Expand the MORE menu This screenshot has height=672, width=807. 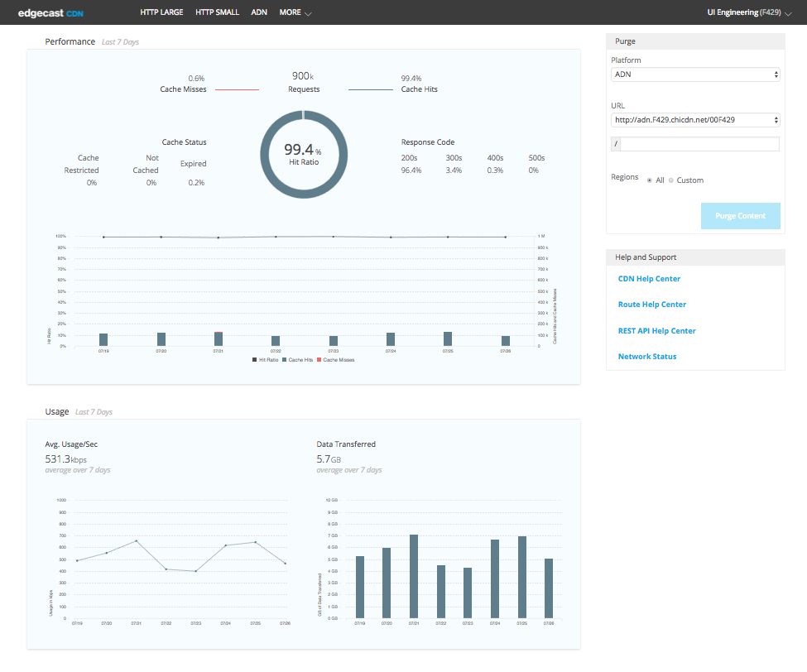[295, 12]
